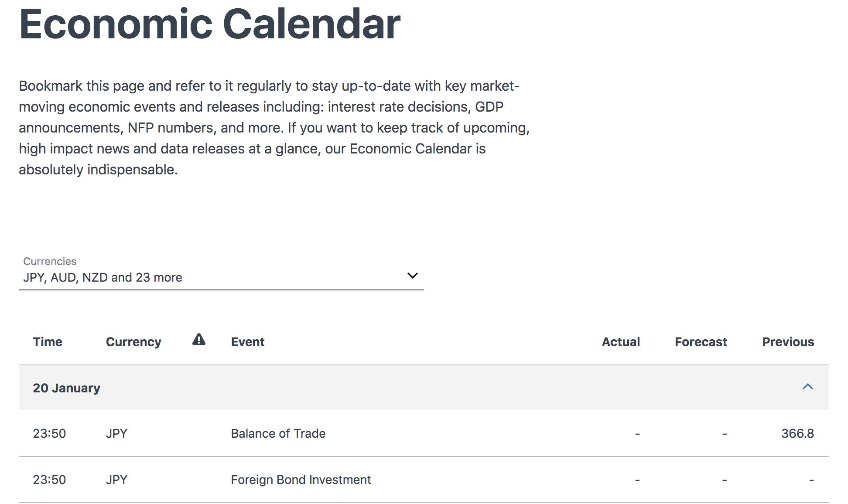Viewport: 848px width, 504px height.
Task: Click the Forecast column header
Action: tap(701, 342)
